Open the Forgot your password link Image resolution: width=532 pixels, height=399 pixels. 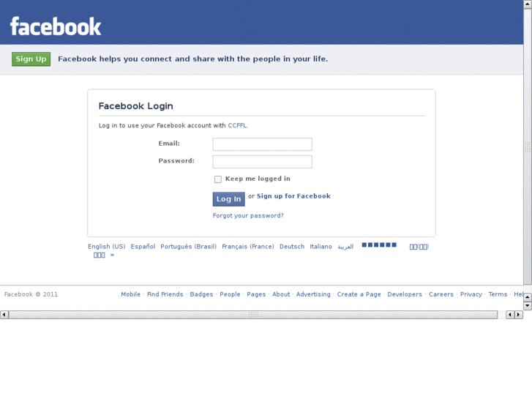(x=248, y=216)
